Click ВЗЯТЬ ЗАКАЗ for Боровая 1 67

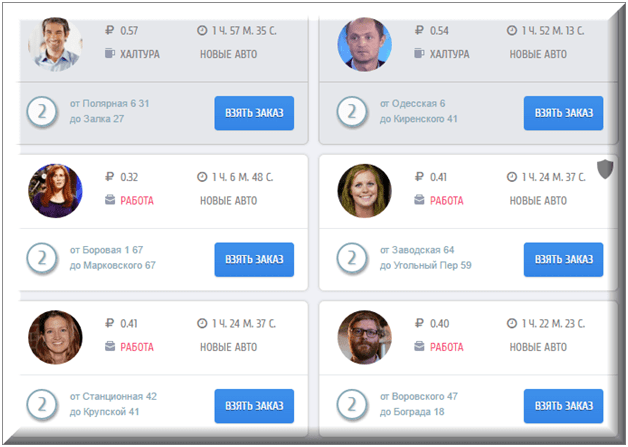pos(254,260)
